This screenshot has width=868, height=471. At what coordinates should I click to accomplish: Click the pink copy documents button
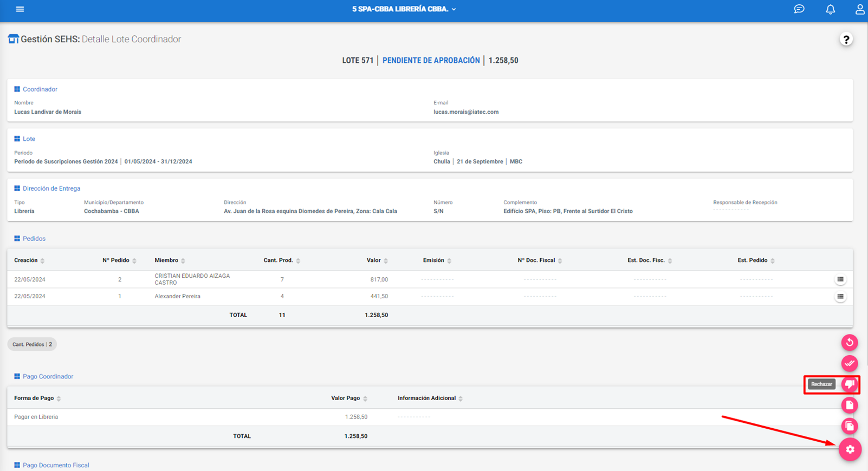point(850,426)
